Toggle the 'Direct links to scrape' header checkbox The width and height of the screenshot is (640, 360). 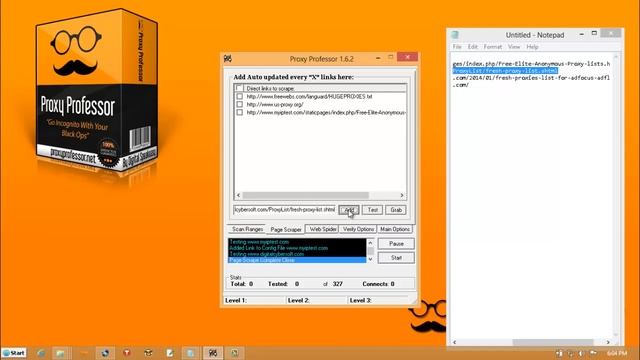coord(240,88)
